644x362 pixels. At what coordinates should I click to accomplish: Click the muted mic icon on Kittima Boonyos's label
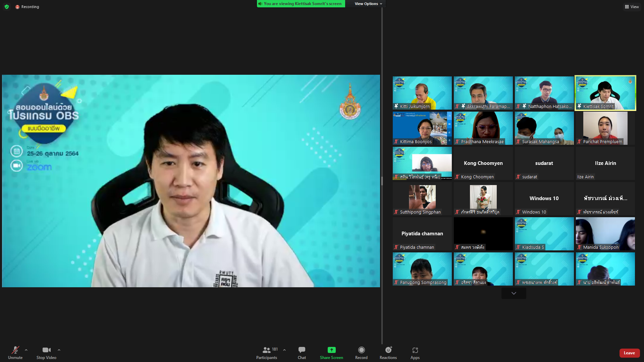click(396, 141)
